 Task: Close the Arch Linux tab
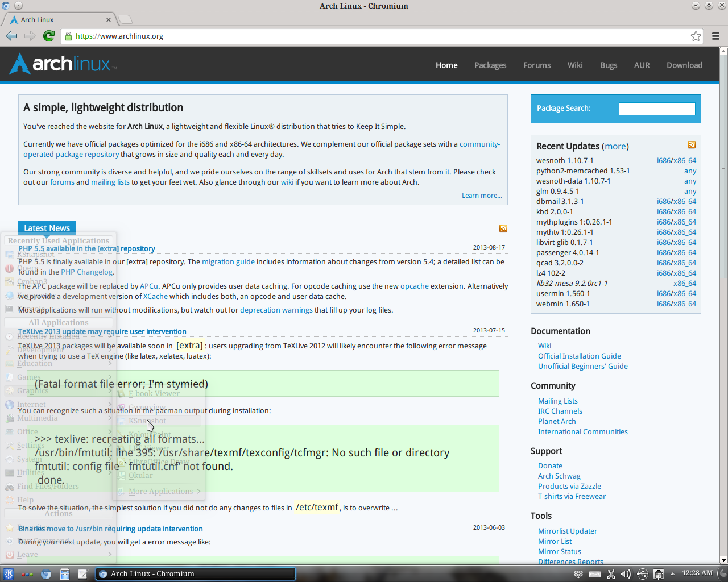(109, 20)
